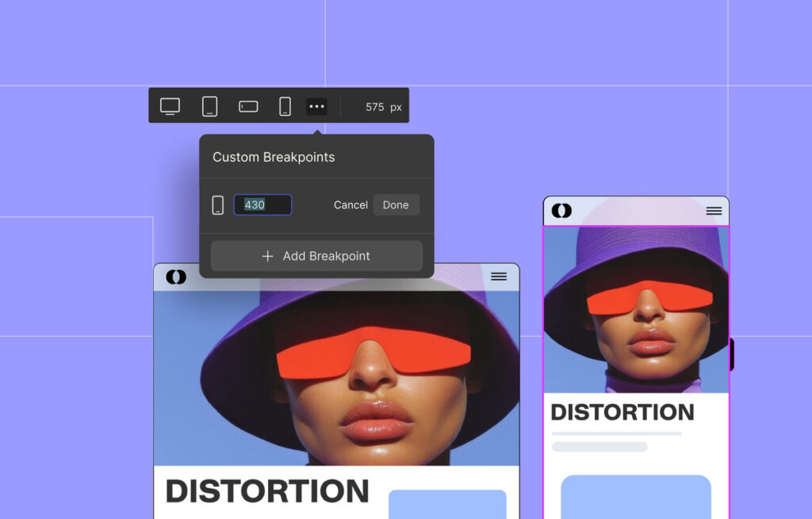Select the DISTORTION heading in the mobile preview

[x=622, y=412]
